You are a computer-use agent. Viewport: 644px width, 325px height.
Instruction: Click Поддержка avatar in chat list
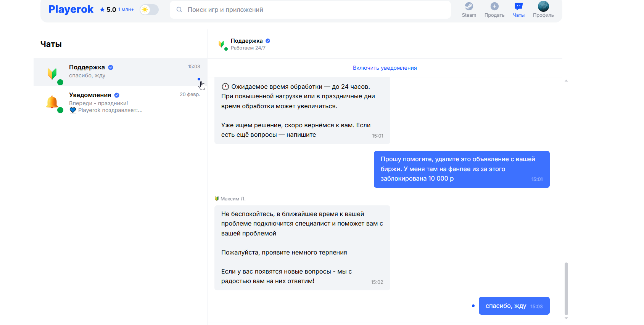[x=52, y=73]
